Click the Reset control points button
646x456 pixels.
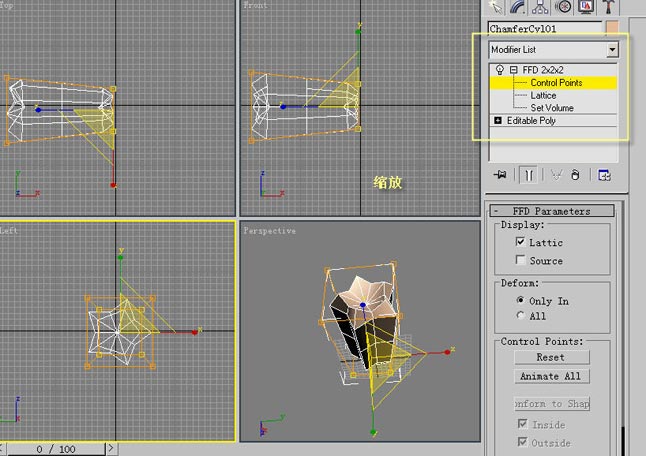552,357
